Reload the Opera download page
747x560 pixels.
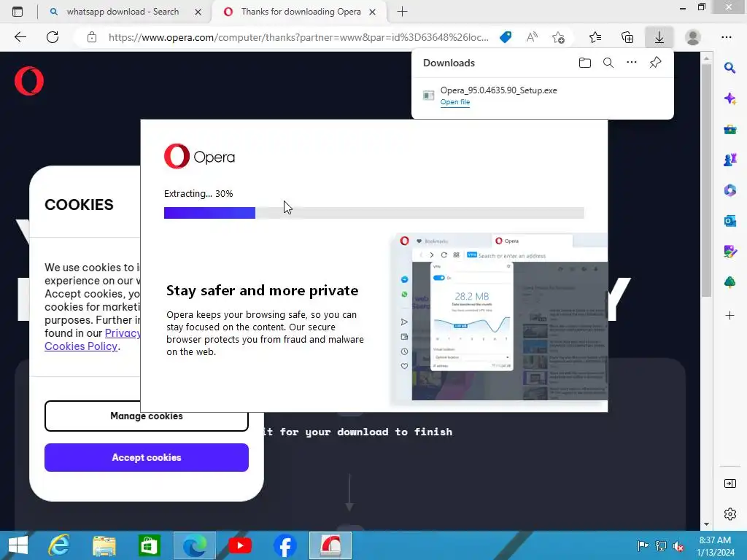click(x=53, y=37)
